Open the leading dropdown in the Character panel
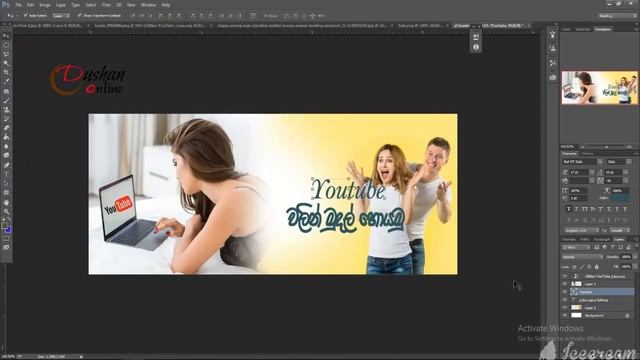Viewport: 640px width, 360px height. pos(626,173)
